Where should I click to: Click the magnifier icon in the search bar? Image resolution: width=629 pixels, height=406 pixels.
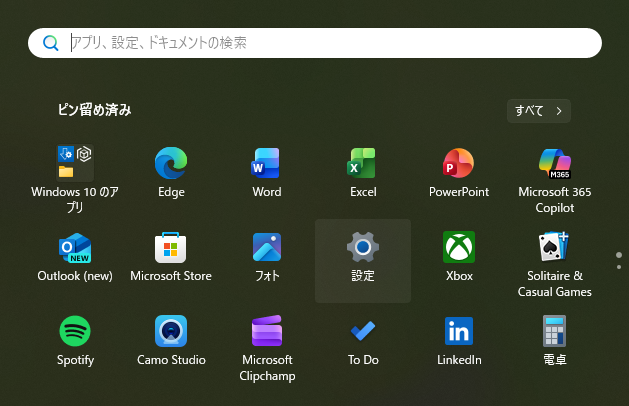coord(51,43)
